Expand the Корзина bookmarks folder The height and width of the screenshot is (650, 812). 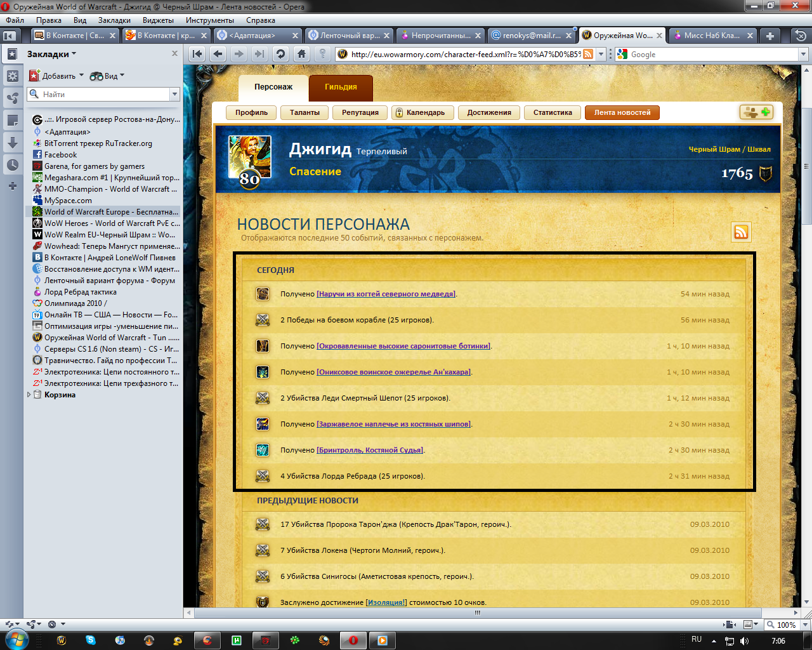pos(29,395)
